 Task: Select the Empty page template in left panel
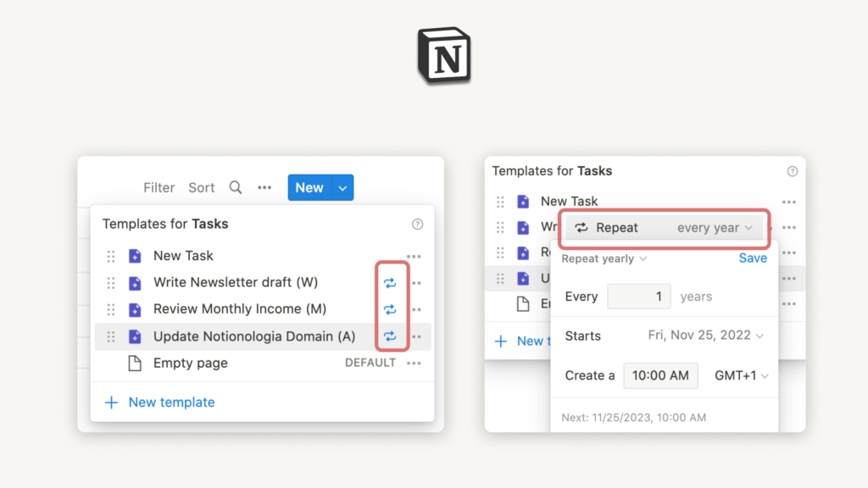coord(191,363)
